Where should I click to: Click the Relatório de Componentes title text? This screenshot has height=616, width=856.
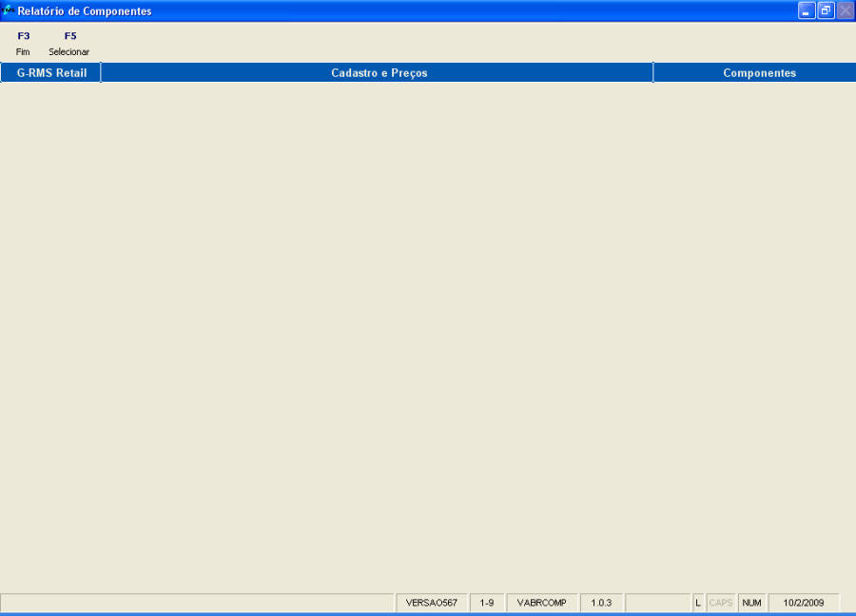pyautogui.click(x=85, y=10)
